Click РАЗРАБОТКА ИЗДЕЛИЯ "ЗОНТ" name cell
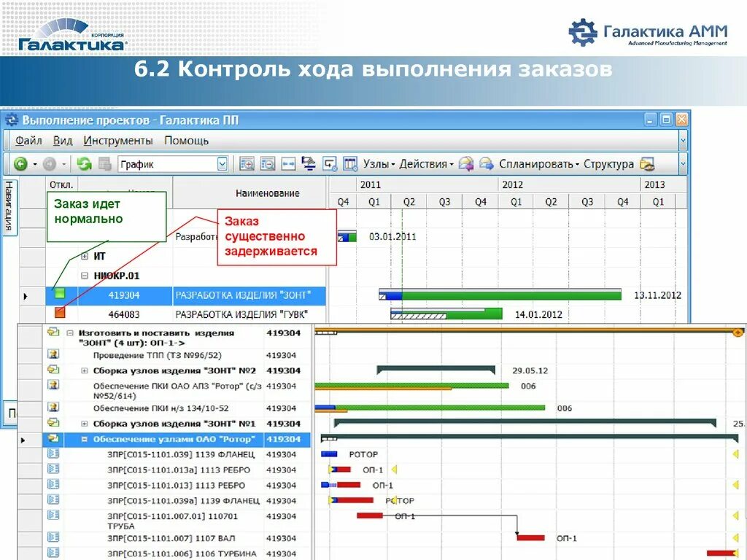The height and width of the screenshot is (560, 747). pyautogui.click(x=249, y=295)
